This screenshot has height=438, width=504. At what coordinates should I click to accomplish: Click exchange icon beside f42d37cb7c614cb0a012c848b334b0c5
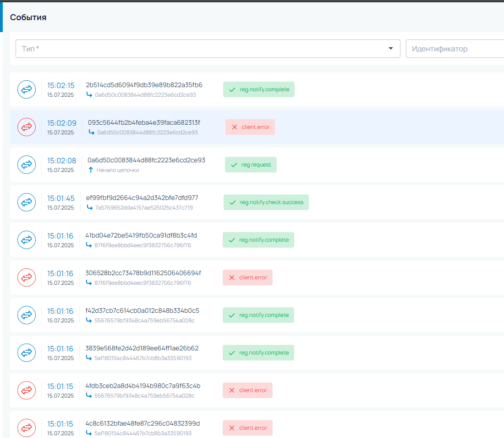pyautogui.click(x=27, y=315)
